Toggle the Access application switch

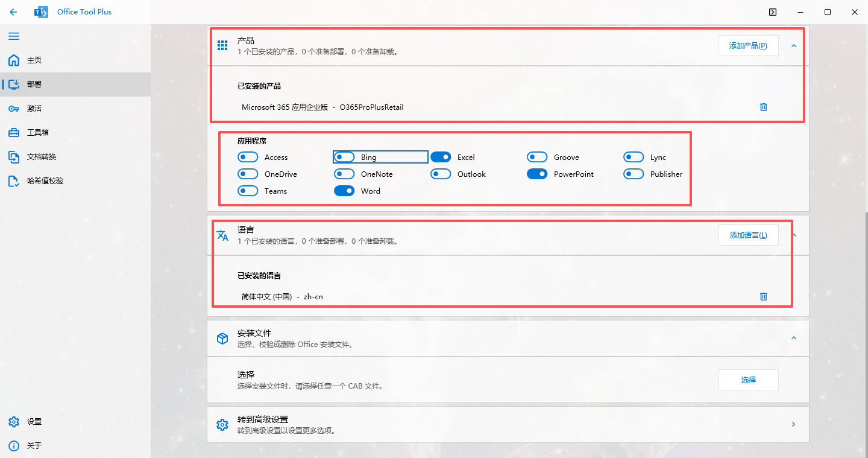tap(248, 157)
